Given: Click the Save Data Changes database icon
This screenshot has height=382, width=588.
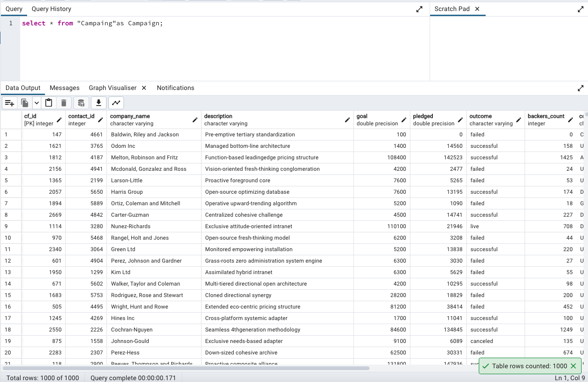Looking at the screenshot, I should point(81,103).
